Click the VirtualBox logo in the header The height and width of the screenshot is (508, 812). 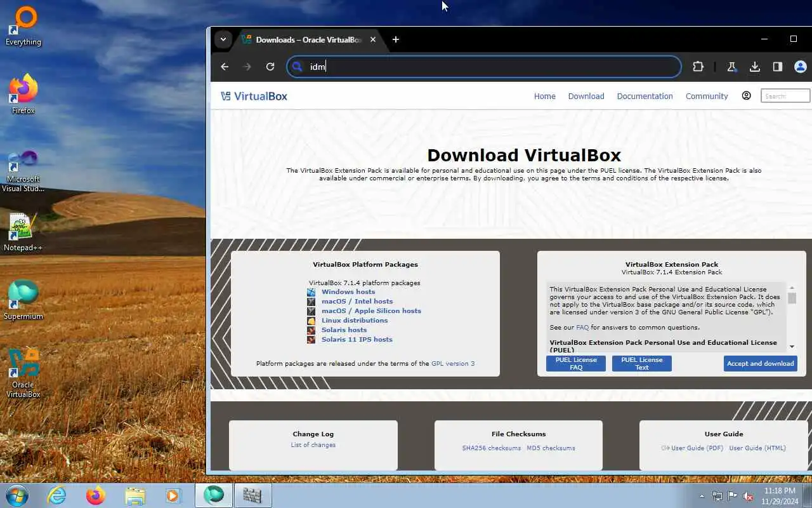pos(254,96)
